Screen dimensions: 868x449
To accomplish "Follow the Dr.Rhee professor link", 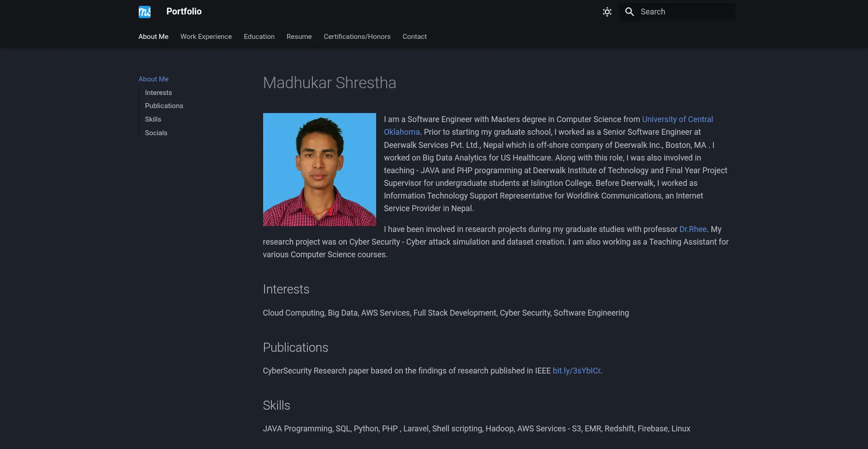I will [693, 229].
